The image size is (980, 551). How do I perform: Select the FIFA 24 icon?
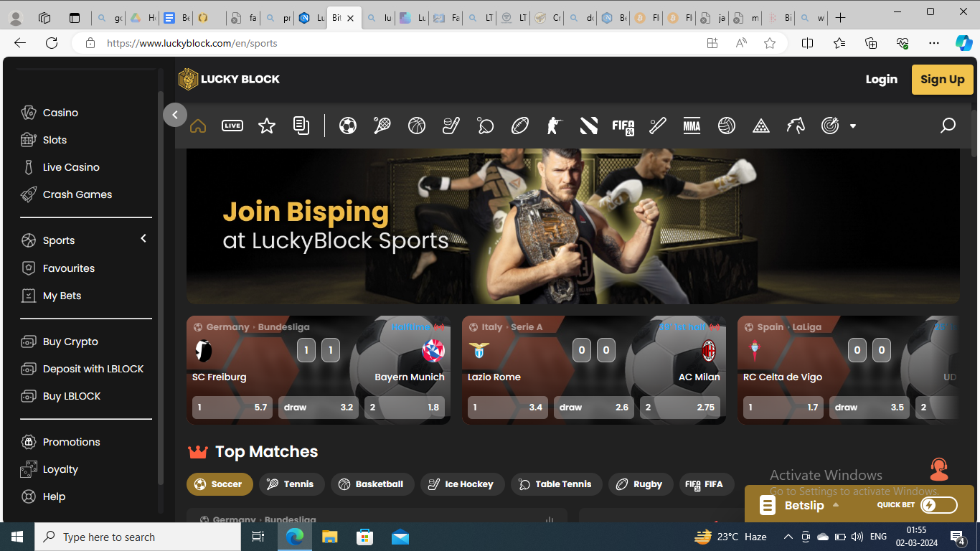(x=623, y=126)
